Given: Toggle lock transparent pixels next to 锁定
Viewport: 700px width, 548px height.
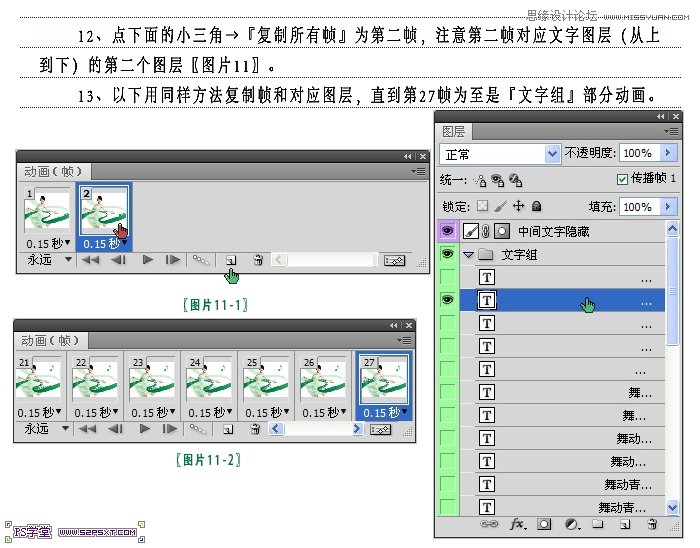Looking at the screenshot, I should [482, 206].
